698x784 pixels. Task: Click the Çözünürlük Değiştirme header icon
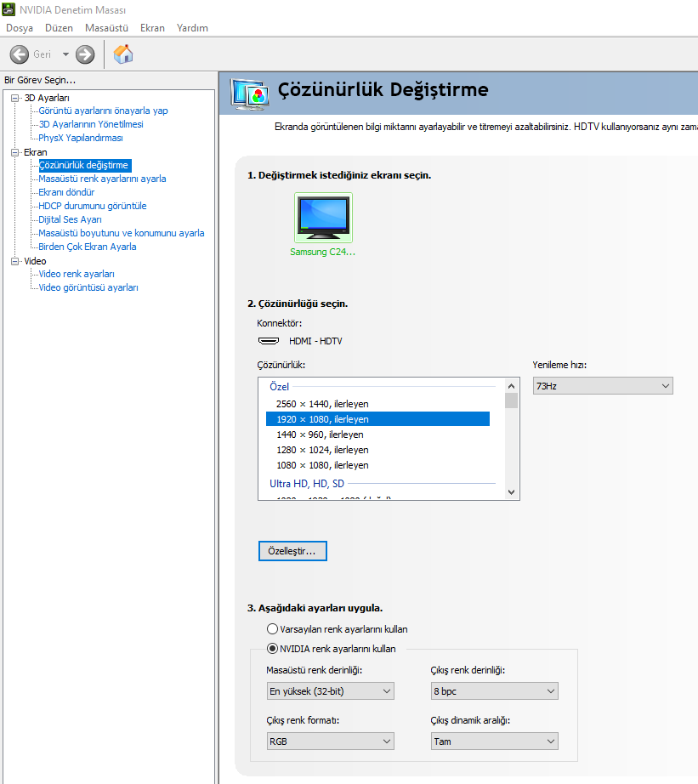click(x=249, y=94)
